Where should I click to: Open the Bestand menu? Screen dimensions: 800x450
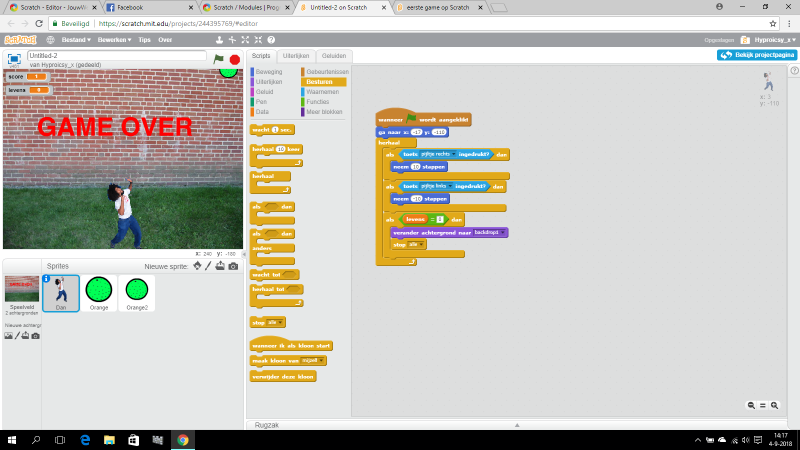click(x=76, y=40)
